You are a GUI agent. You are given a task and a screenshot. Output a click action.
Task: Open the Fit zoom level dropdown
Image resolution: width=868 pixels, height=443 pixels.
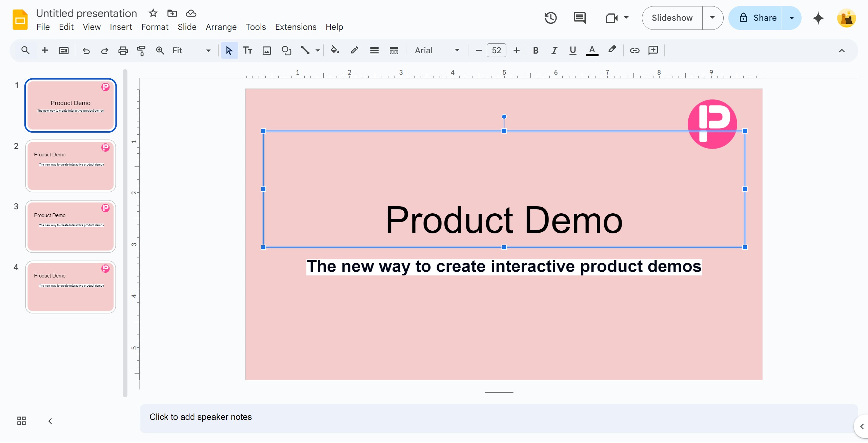click(x=191, y=51)
